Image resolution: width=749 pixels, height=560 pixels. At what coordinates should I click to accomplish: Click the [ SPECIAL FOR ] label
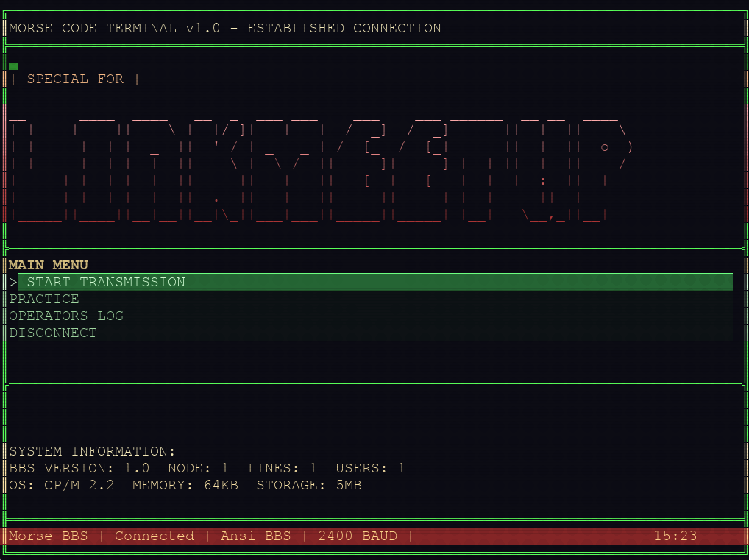tap(75, 79)
